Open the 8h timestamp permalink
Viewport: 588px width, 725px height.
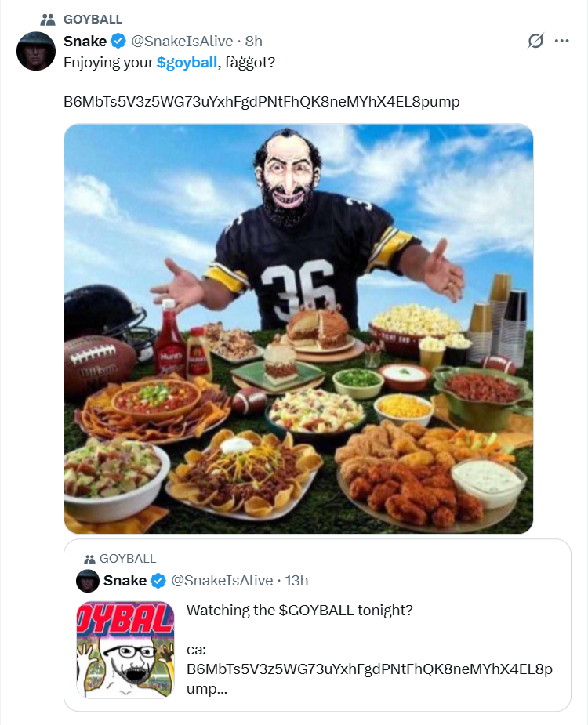pos(253,42)
